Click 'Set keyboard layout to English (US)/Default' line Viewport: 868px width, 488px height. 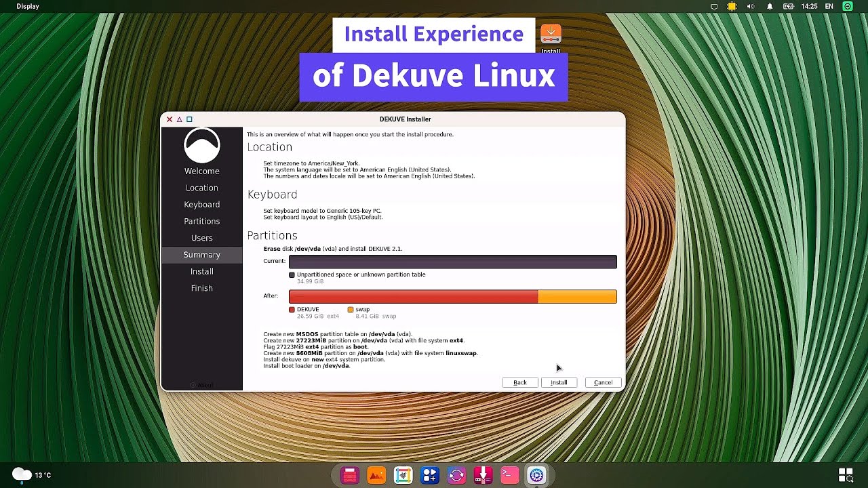(323, 217)
